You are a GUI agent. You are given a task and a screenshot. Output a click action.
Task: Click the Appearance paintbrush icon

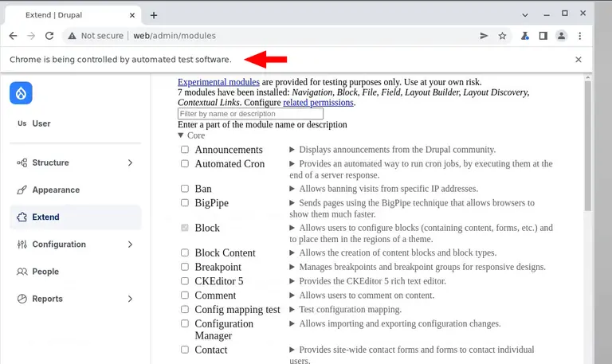coord(22,190)
